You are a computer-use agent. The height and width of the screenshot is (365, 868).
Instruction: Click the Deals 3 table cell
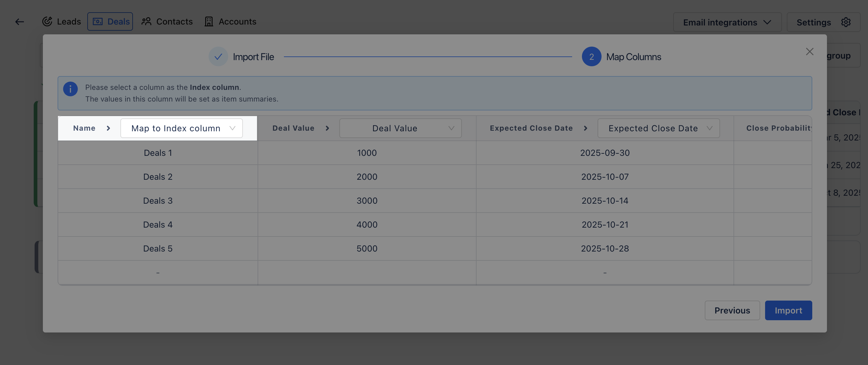[158, 201]
